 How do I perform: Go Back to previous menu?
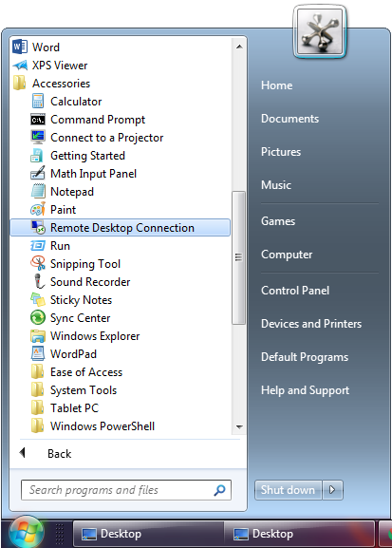tap(45, 453)
